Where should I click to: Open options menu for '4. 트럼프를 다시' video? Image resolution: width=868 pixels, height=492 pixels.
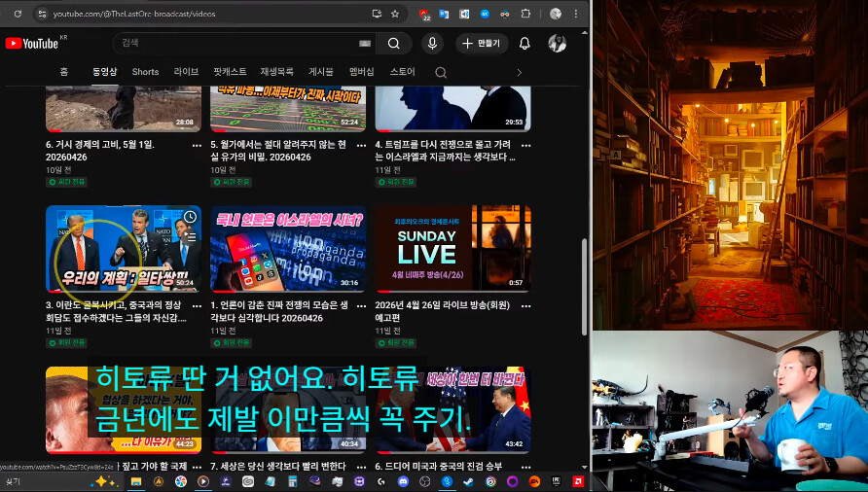click(525, 145)
